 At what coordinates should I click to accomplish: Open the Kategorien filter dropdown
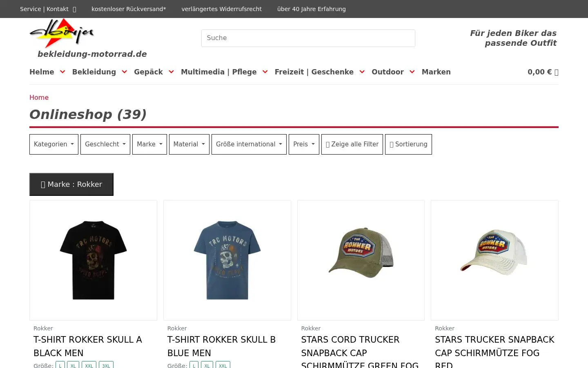pyautogui.click(x=54, y=144)
